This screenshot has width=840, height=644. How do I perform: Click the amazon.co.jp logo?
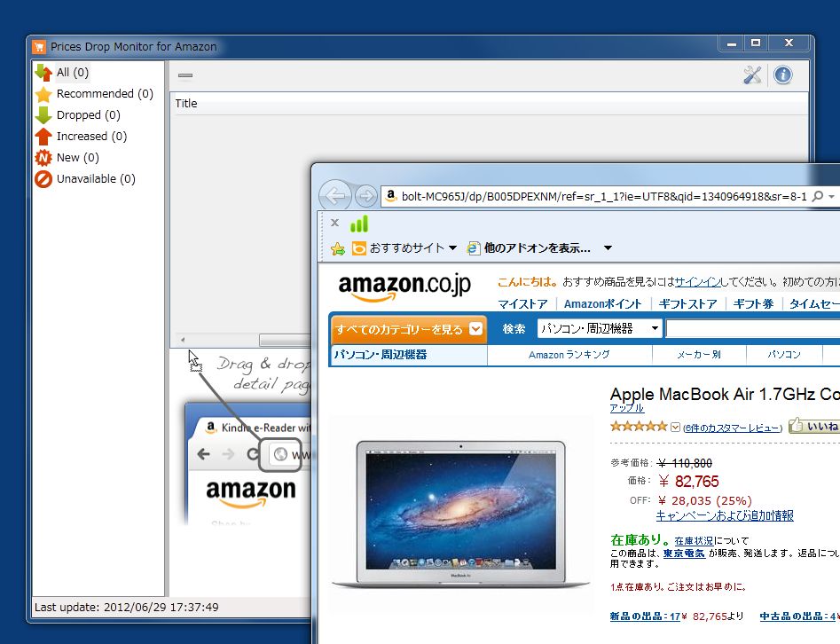pos(404,287)
